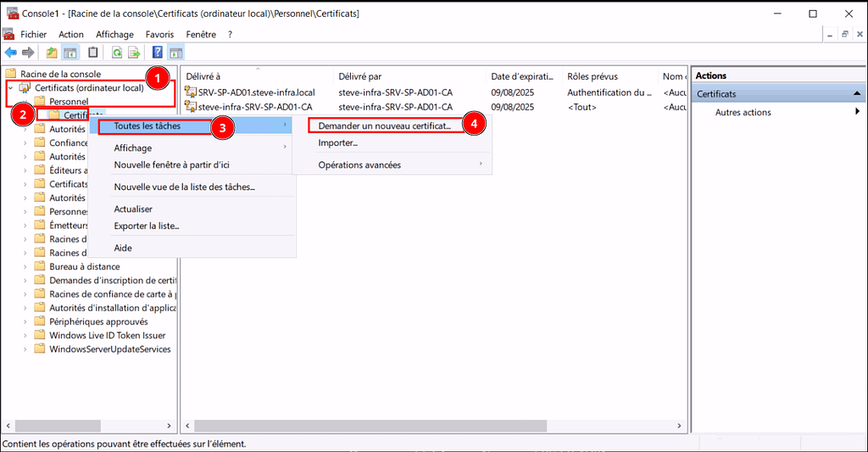This screenshot has height=452, width=868.
Task: Select the SRV-SP-AD01.steve-infra.local certificate icon
Action: click(x=191, y=92)
